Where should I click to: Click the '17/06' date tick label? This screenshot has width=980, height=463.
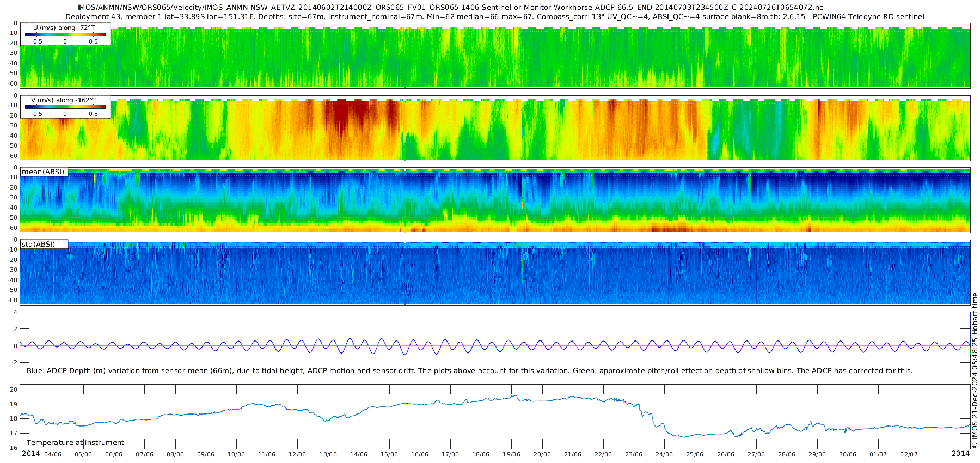pos(450,454)
